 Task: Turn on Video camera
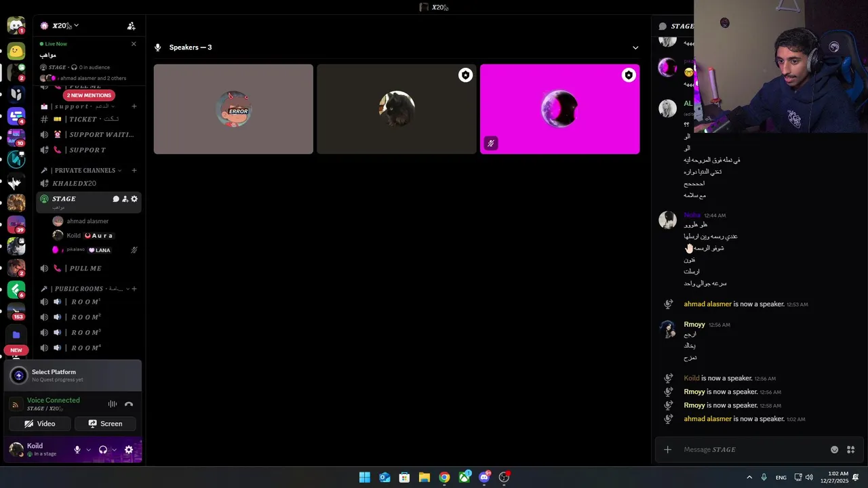(x=40, y=424)
